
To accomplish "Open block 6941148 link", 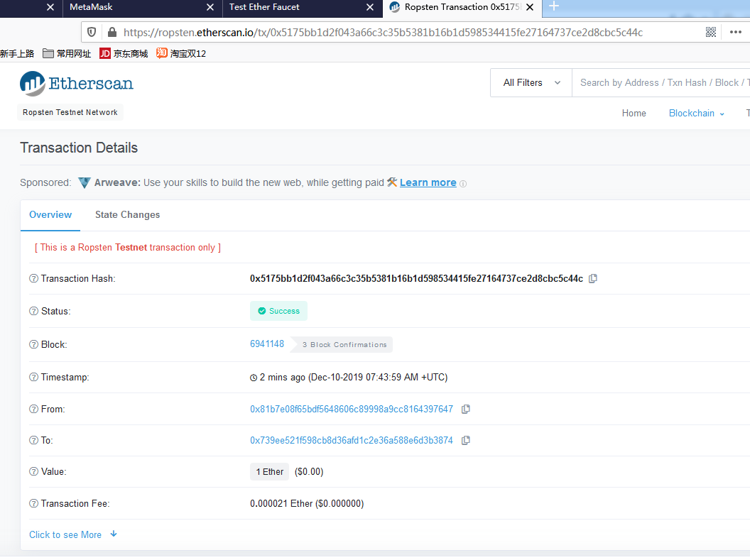I will point(267,344).
